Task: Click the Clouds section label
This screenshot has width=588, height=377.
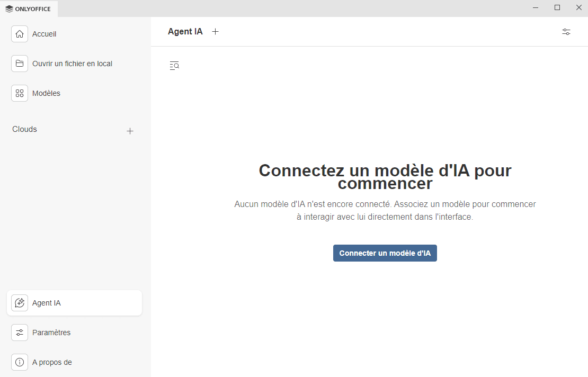Action: click(25, 129)
